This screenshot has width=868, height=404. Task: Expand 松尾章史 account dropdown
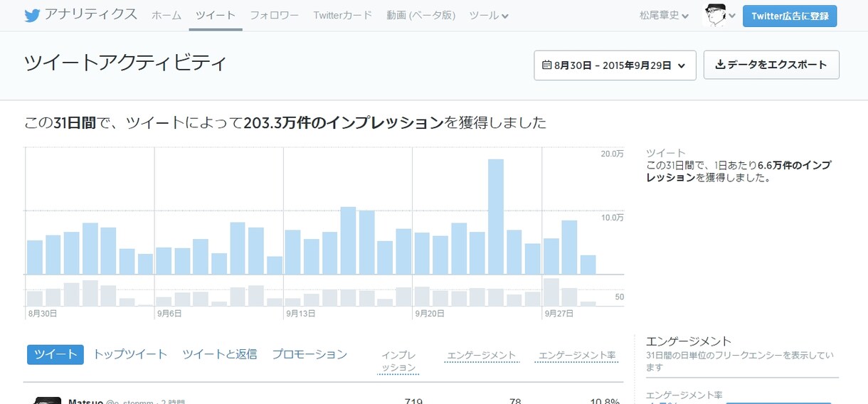point(665,16)
